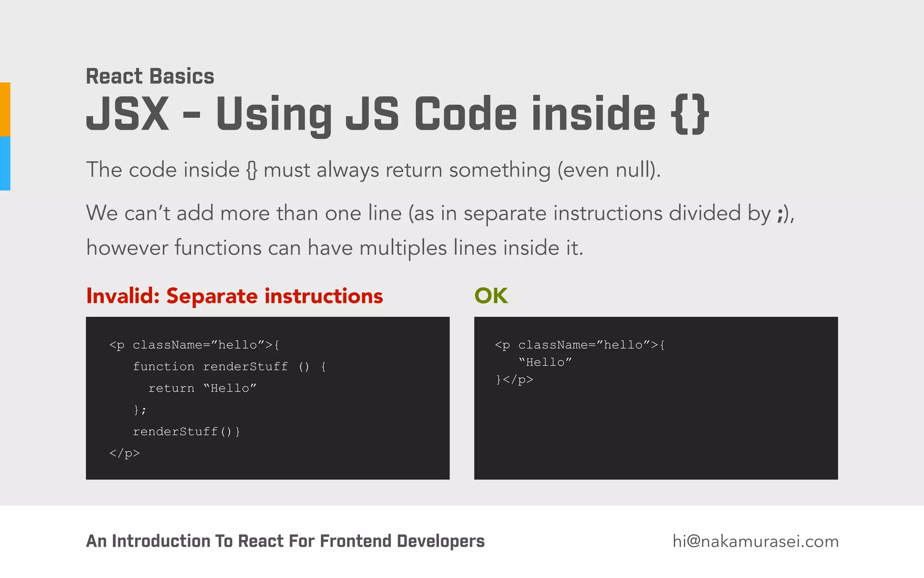Viewport: 924px width, 578px height.
Task: Click the orange accent bar on left edge
Action: click(5, 109)
